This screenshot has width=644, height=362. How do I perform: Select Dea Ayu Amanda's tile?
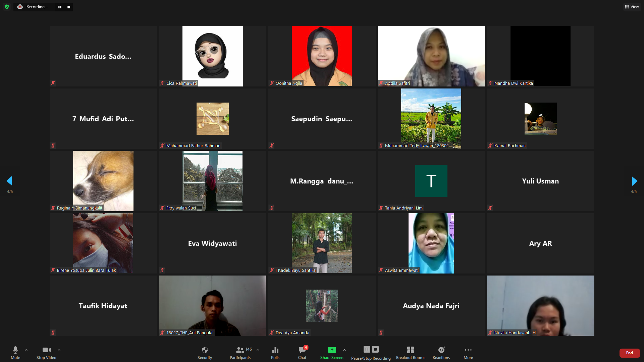coord(322,306)
